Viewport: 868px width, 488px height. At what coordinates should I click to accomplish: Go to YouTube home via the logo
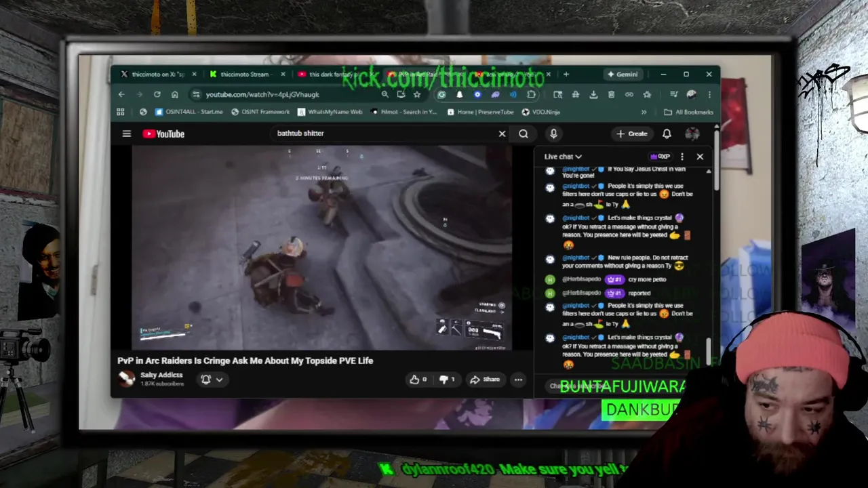click(x=163, y=134)
